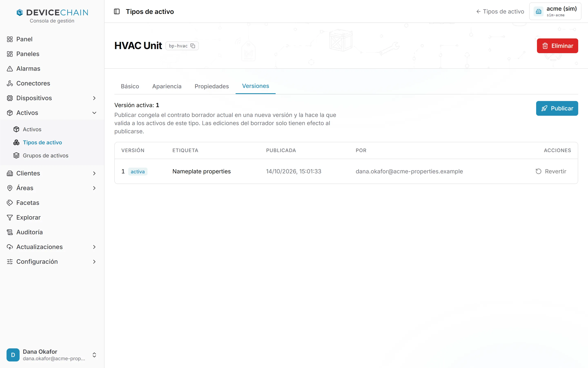The height and width of the screenshot is (368, 588).
Task: Expand the Áreas submenu chevron
Action: 94,188
